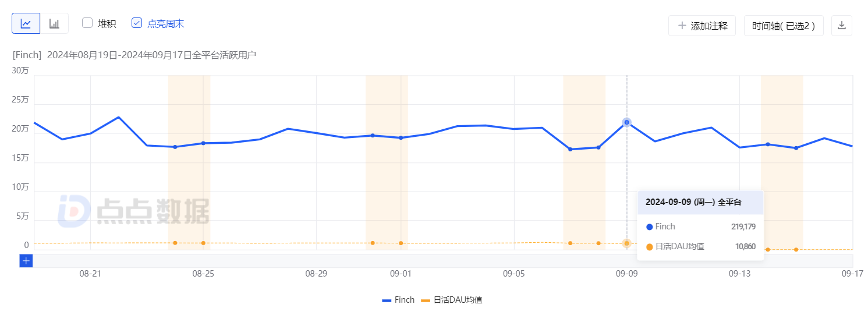Screen dimensions: 868x315
Task: Select the 09-09 Finch data point
Action: 626,122
